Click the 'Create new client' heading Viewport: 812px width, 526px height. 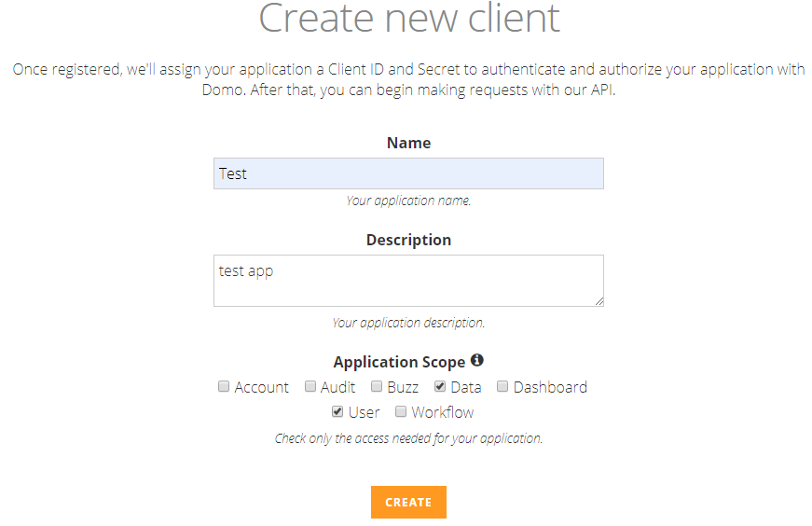tap(409, 18)
